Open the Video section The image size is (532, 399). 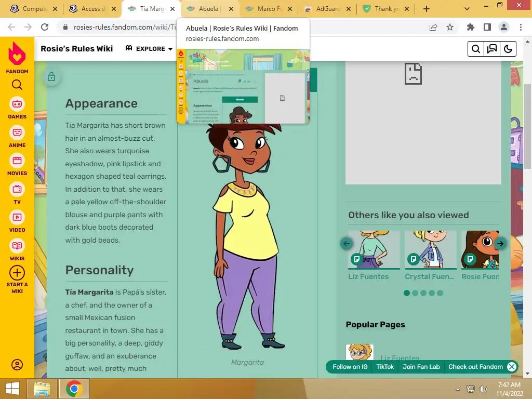pyautogui.click(x=17, y=222)
